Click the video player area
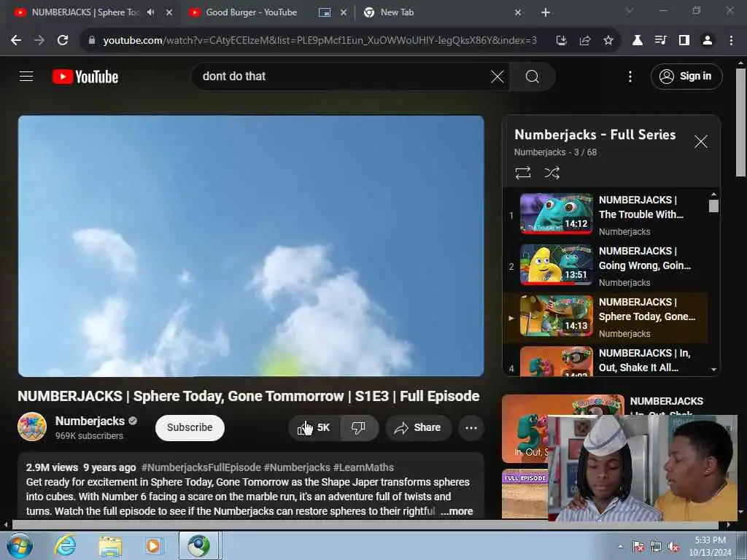The width and height of the screenshot is (747, 560). point(251,246)
